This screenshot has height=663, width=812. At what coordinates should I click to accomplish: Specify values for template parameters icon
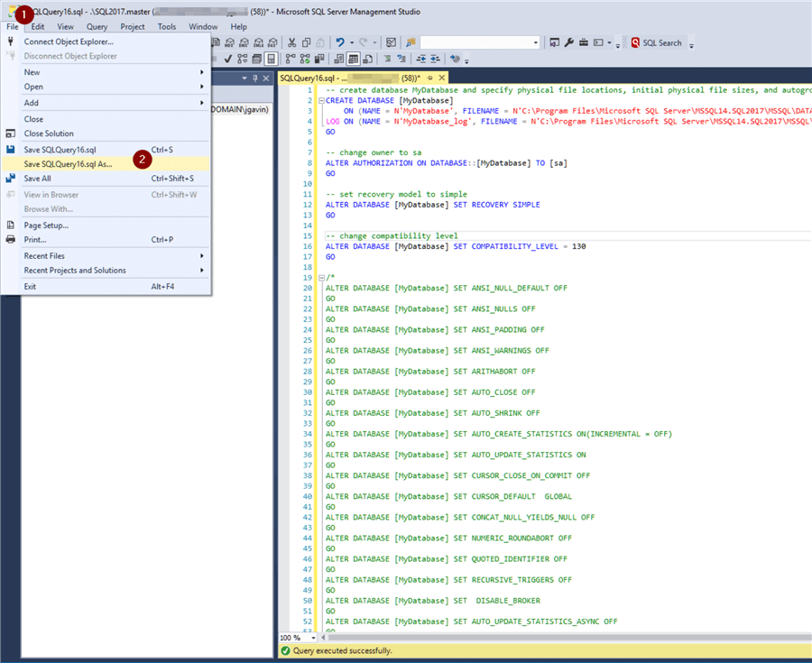point(456,59)
